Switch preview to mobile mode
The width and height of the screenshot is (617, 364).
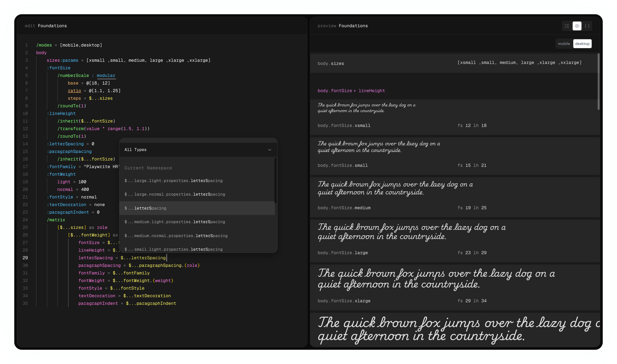(564, 43)
